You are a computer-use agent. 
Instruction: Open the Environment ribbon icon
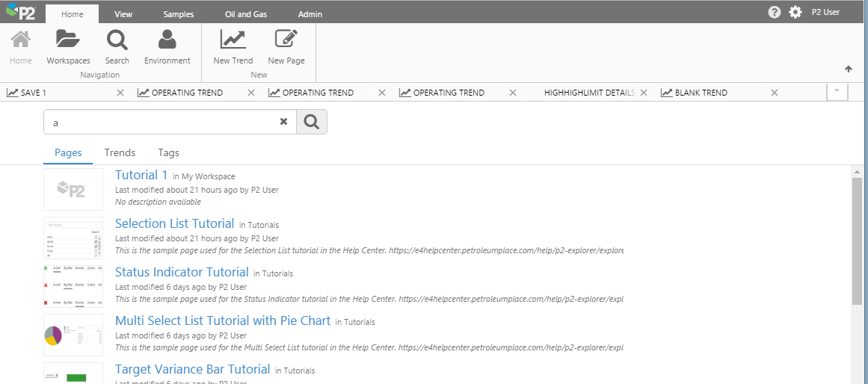[167, 40]
